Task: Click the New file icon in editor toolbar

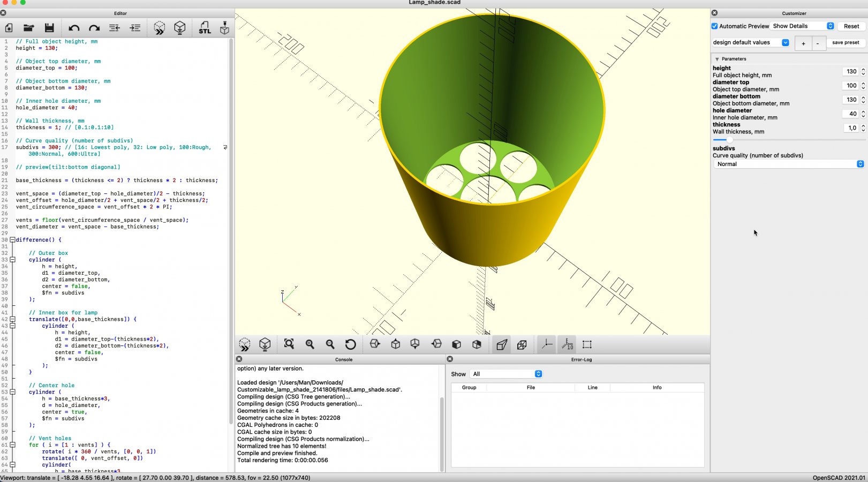Action: [9, 28]
